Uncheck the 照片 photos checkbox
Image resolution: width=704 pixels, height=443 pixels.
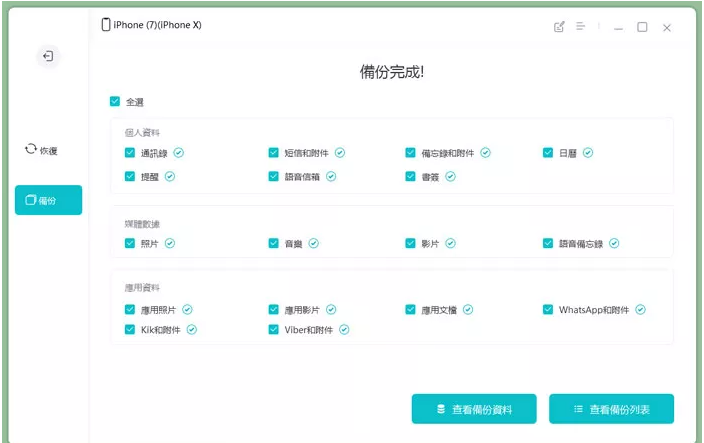[x=130, y=243]
